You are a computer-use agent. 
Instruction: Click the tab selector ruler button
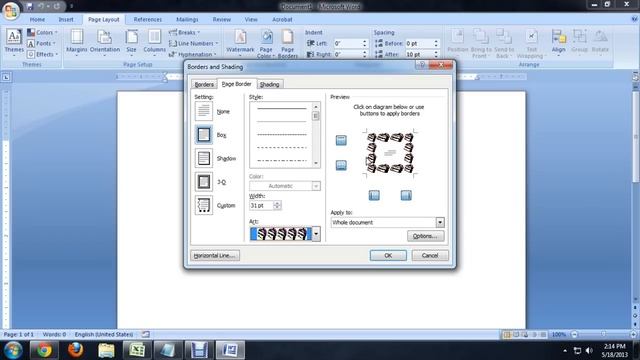[x=6, y=77]
